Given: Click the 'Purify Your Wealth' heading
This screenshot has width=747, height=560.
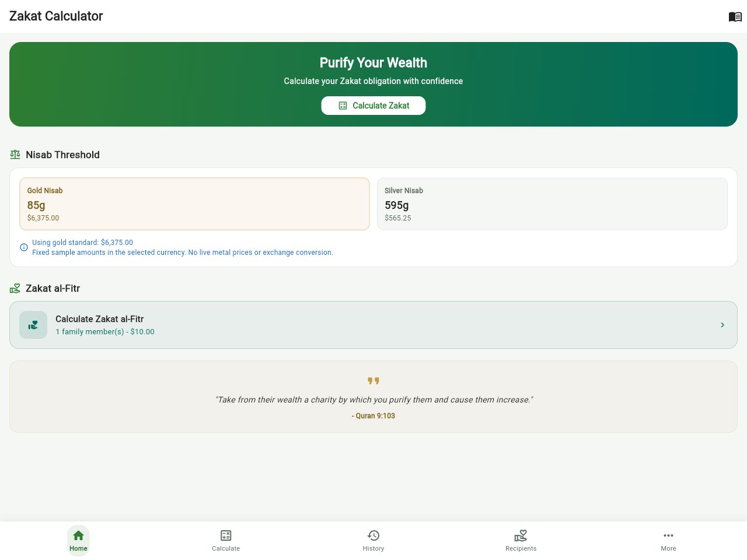Looking at the screenshot, I should 373,63.
